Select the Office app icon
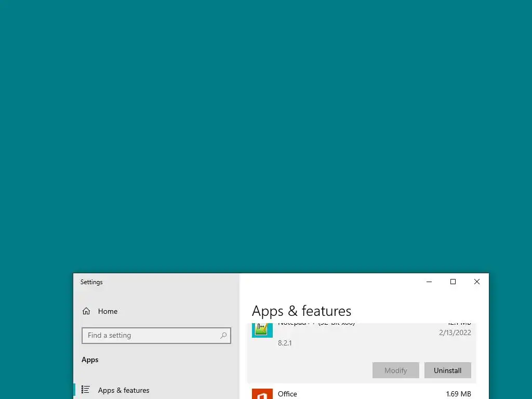Image resolution: width=532 pixels, height=399 pixels. [x=262, y=394]
